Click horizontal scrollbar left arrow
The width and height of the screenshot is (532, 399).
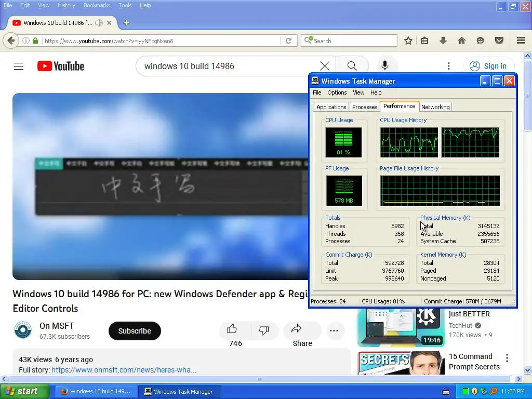tap(4, 379)
